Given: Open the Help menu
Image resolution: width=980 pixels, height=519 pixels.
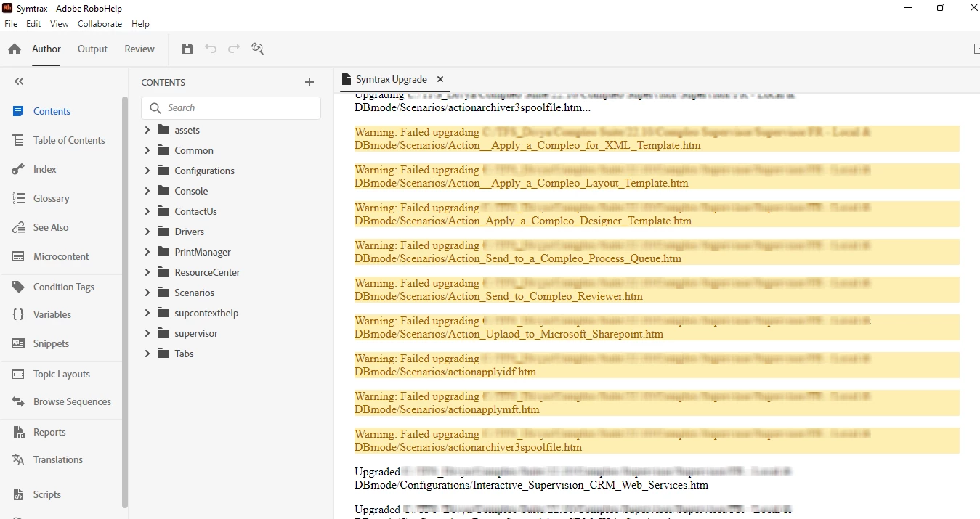Looking at the screenshot, I should coord(140,24).
